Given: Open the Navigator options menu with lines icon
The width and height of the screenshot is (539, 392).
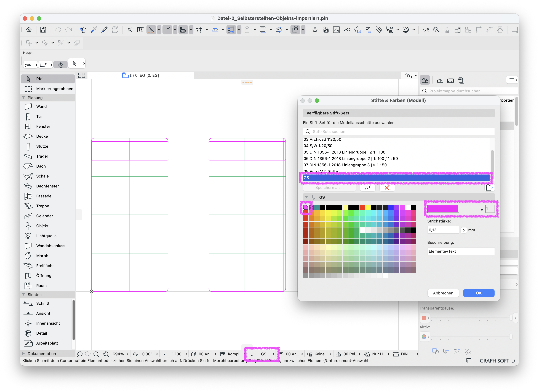Looking at the screenshot, I should [512, 80].
